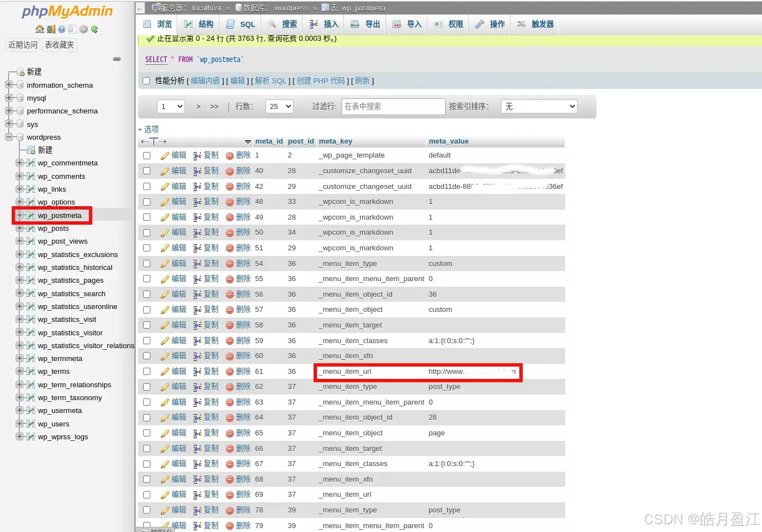Click new database icon at top of tree
The width and height of the screenshot is (762, 532).
(21, 72)
